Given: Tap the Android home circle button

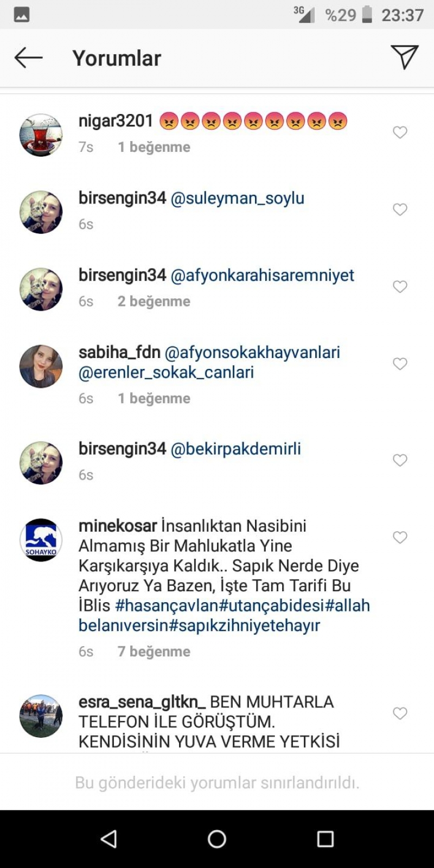Looking at the screenshot, I should pos(217,839).
